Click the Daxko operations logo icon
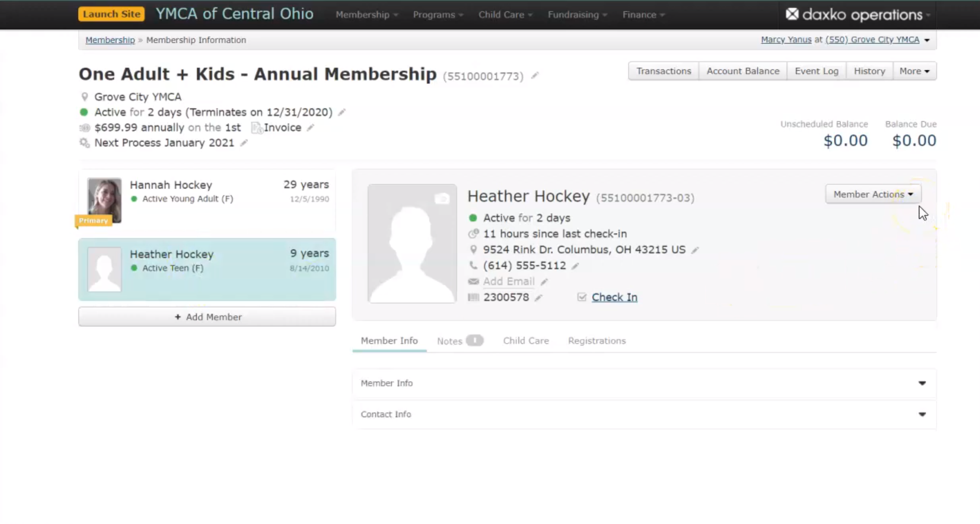The height and width of the screenshot is (524, 980). (x=792, y=14)
